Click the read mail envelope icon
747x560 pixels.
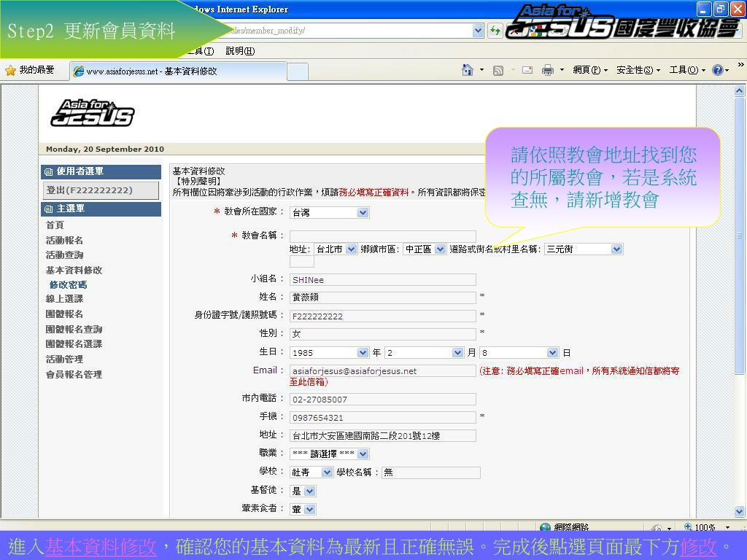pyautogui.click(x=527, y=70)
